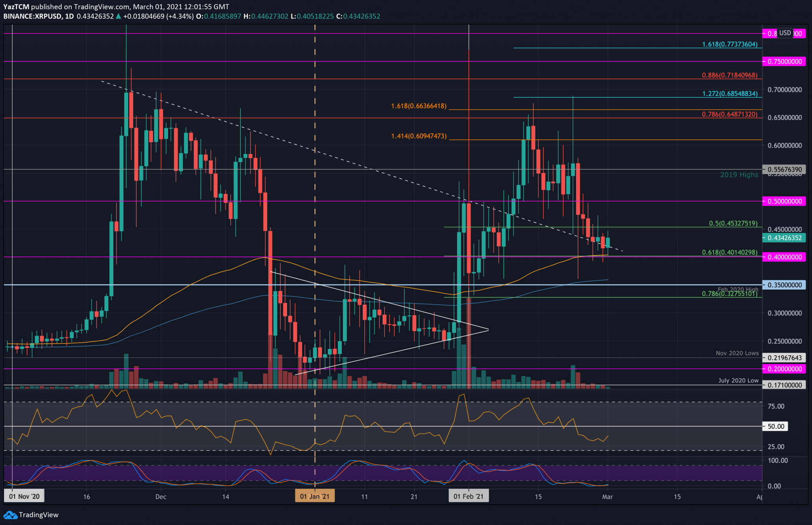
Task: Select the 01 Feb '21 date marker
Action: coord(468,496)
